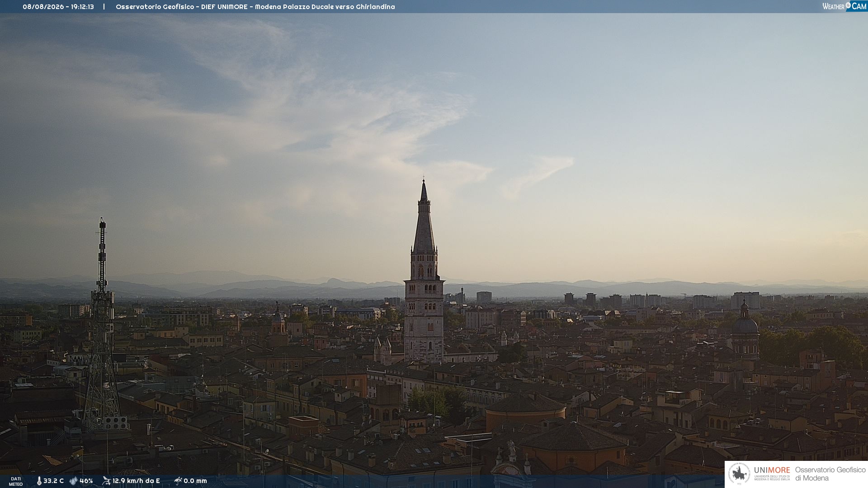Click the 33.2 C temperature reading
This screenshot has width=868, height=488.
point(53,481)
